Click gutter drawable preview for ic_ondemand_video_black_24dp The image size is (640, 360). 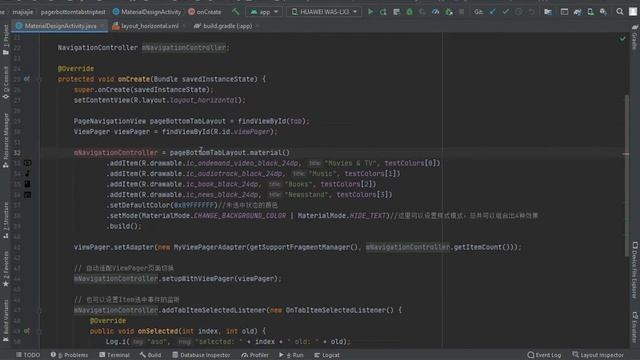27,163
